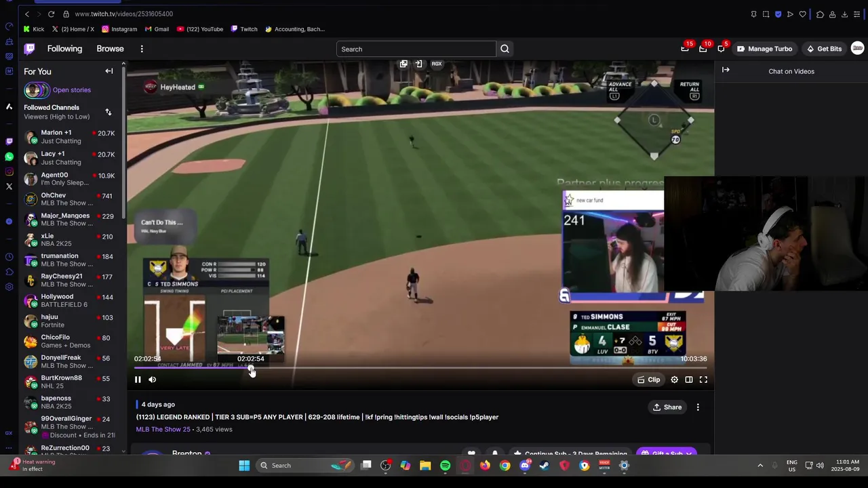Click the Twitch logo home icon
This screenshot has width=868, height=488.
(x=29, y=49)
